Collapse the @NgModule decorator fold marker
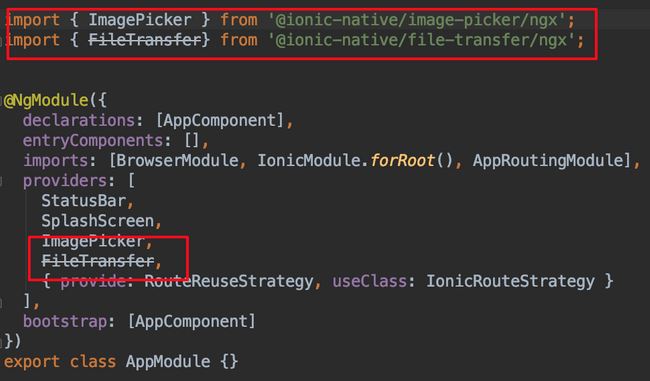Image resolution: width=650 pixels, height=381 pixels. (x=1, y=100)
